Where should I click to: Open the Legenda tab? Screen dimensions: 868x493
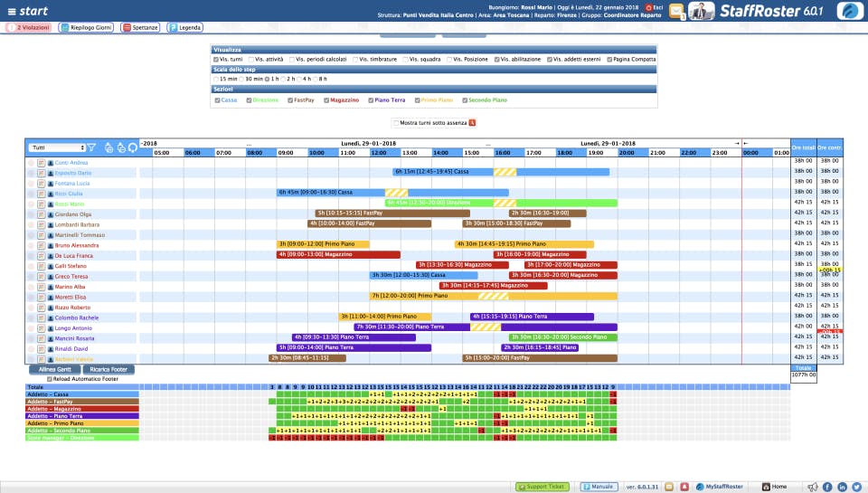[184, 27]
